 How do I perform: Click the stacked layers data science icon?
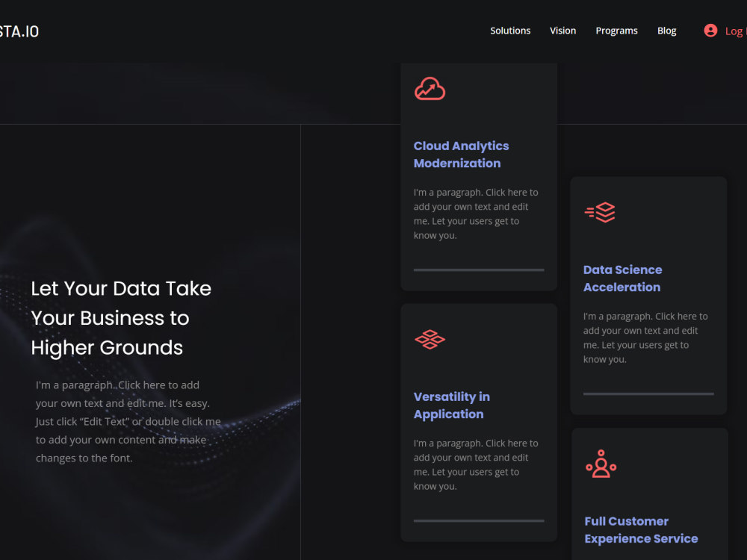tap(600, 212)
